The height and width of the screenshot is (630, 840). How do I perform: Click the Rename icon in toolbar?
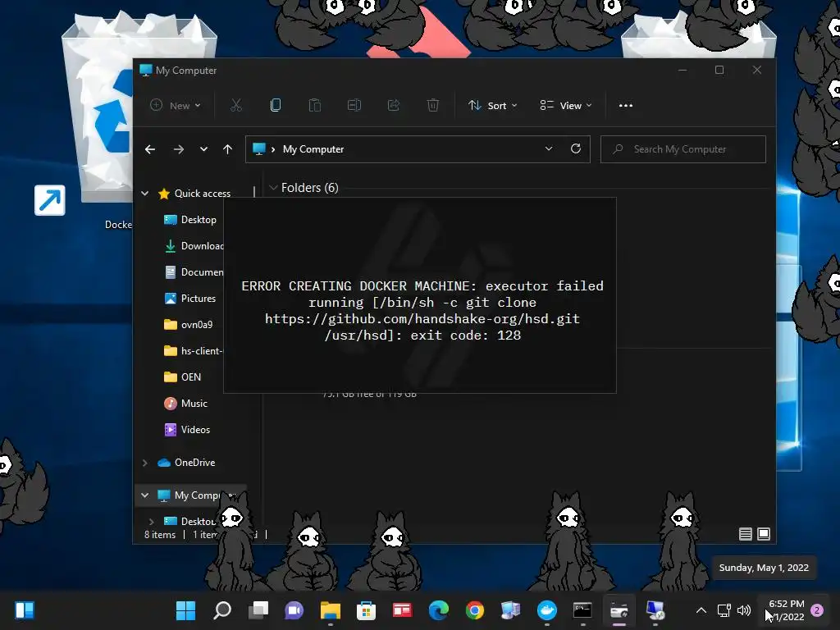click(354, 106)
